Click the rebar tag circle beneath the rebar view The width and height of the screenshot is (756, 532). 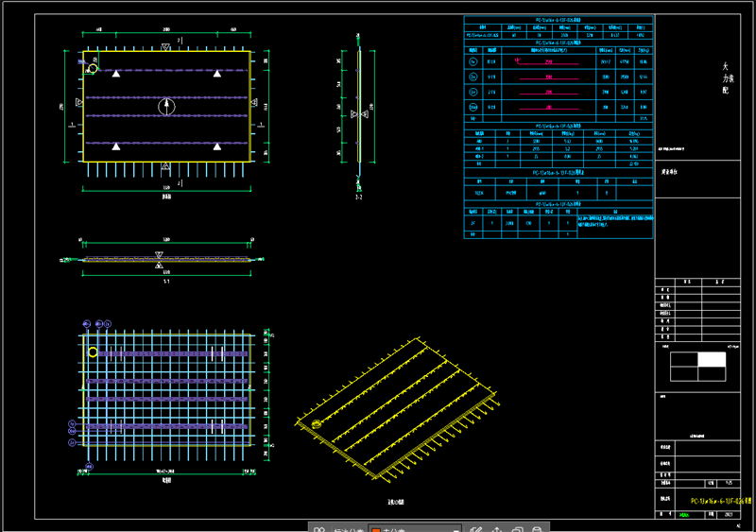[89, 467]
